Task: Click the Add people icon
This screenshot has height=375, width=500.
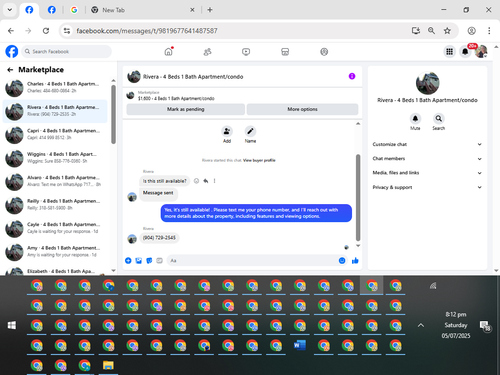Action: 227,131
